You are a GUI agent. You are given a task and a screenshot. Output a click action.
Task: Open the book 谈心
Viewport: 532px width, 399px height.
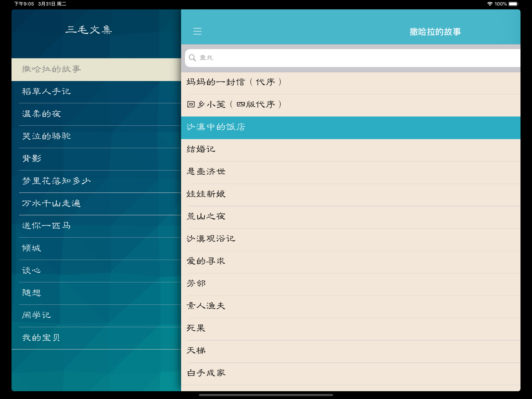[x=96, y=271]
